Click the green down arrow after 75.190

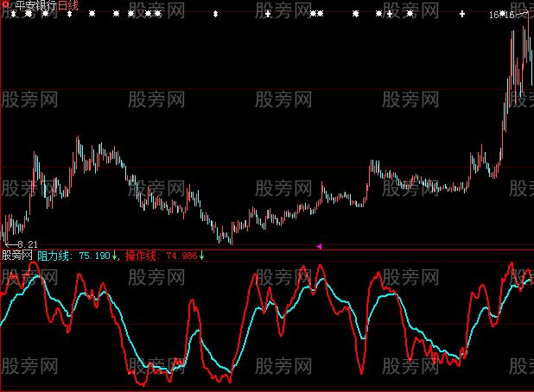pyautogui.click(x=114, y=256)
